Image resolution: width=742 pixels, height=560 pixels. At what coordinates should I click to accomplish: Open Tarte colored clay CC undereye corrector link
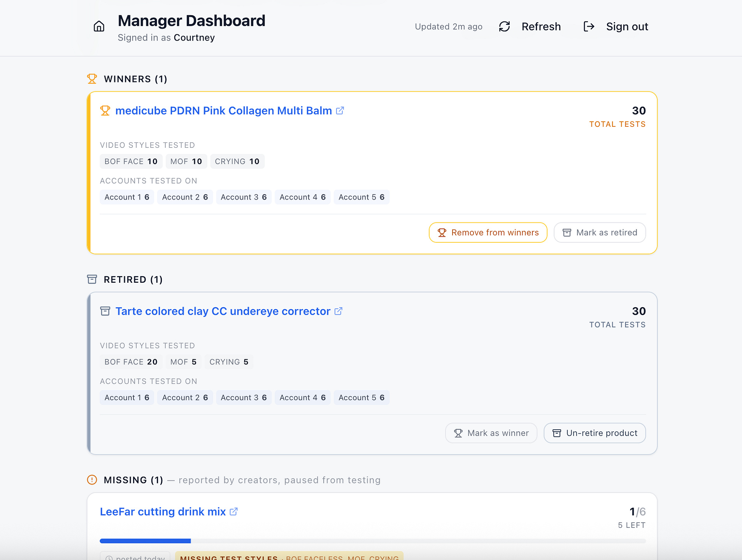pyautogui.click(x=229, y=311)
